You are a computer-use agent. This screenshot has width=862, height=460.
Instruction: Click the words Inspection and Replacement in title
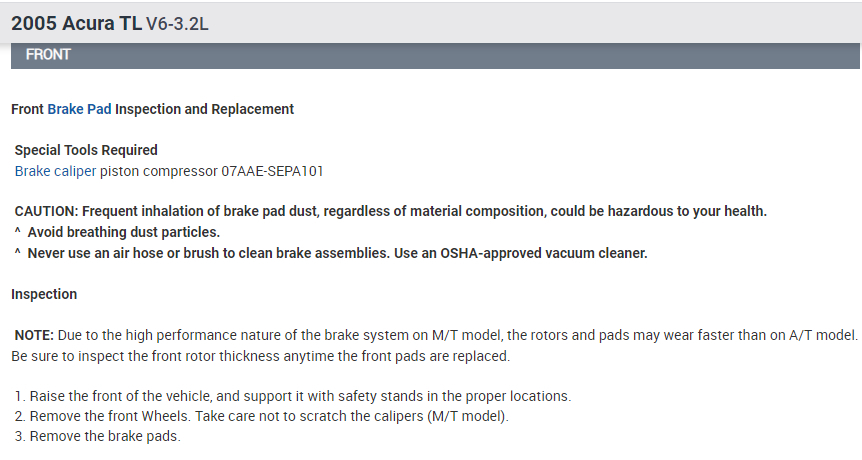[204, 108]
